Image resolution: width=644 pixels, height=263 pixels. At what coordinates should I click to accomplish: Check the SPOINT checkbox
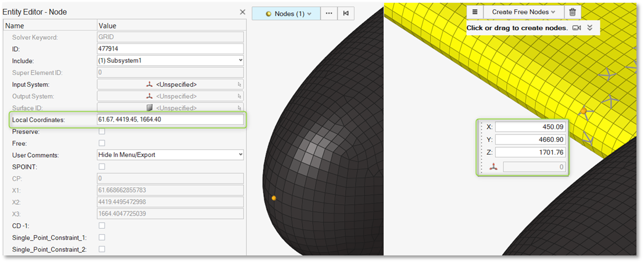click(x=102, y=166)
